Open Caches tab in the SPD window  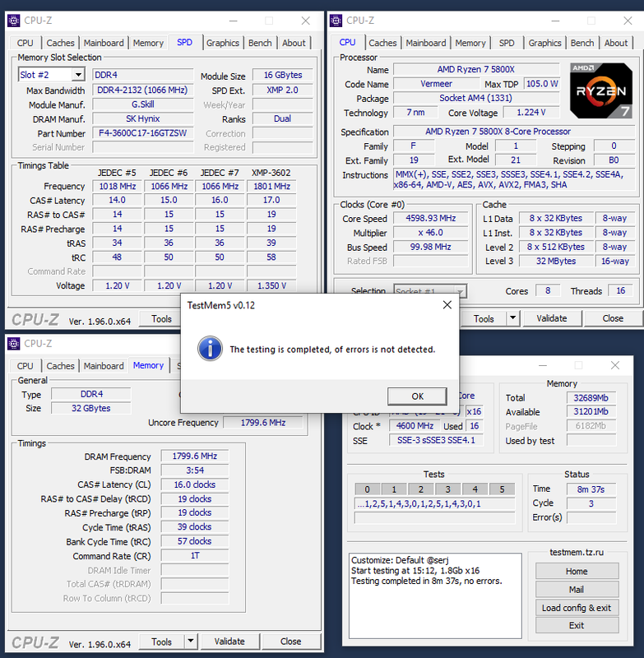[60, 43]
